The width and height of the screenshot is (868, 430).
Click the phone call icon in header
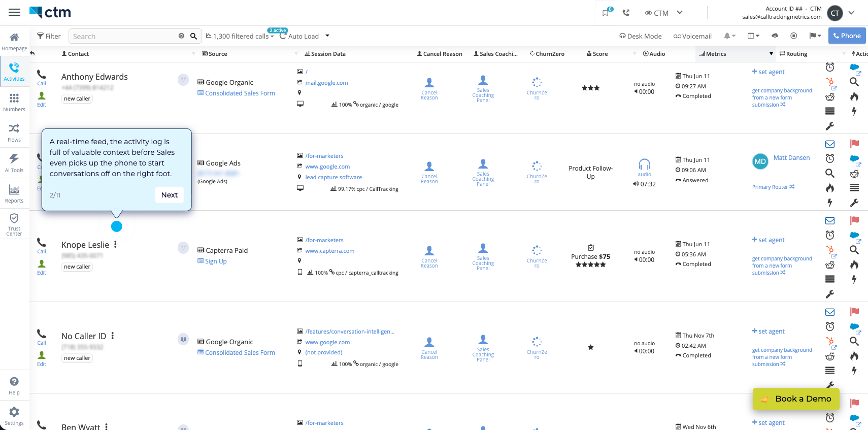pyautogui.click(x=626, y=13)
